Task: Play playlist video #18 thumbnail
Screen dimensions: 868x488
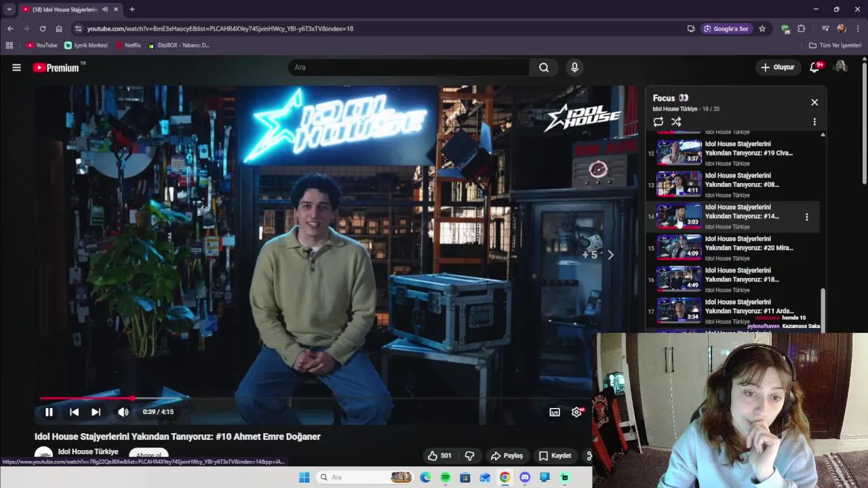Action: point(679,279)
